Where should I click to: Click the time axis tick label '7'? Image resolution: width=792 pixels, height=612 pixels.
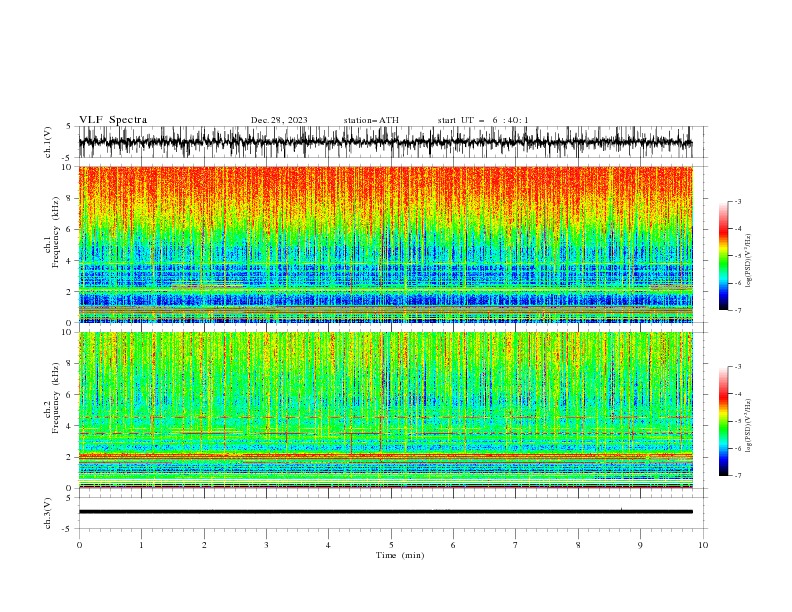(x=516, y=545)
